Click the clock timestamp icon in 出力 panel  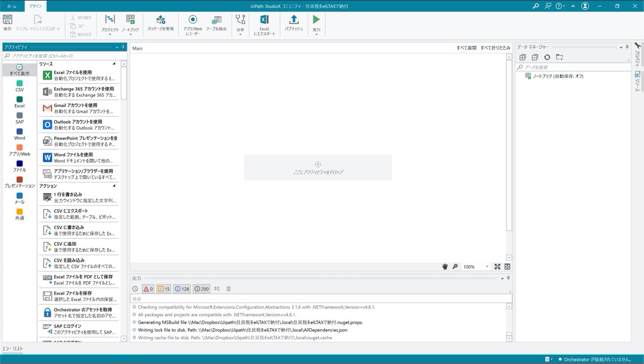point(135,289)
